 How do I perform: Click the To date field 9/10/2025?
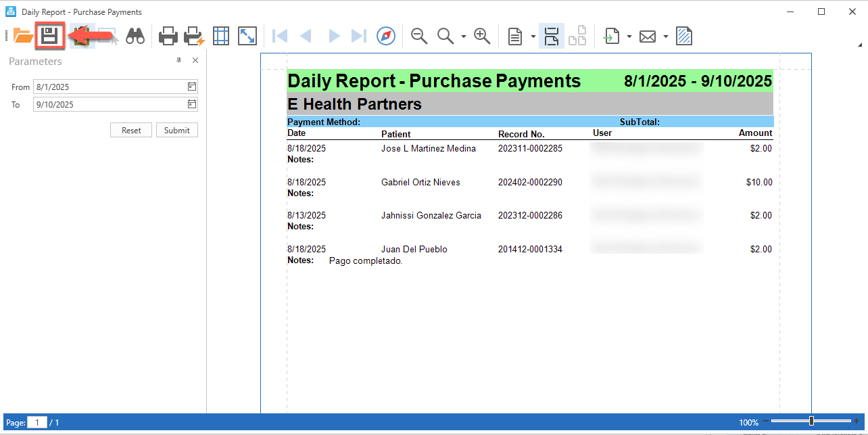(116, 104)
